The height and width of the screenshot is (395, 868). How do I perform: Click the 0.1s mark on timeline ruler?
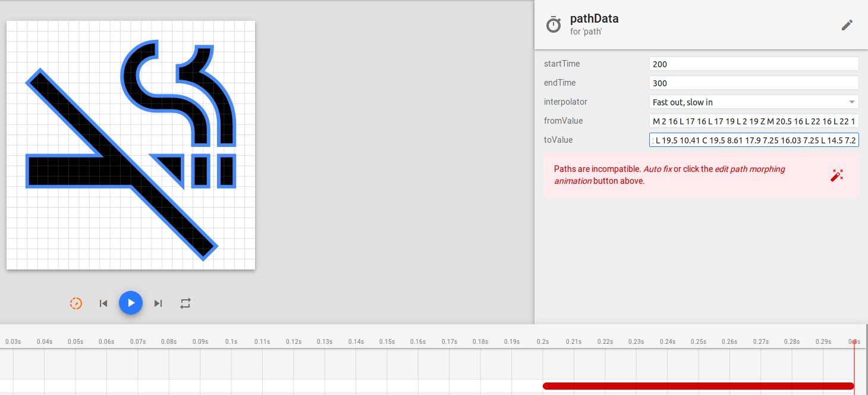coord(231,341)
